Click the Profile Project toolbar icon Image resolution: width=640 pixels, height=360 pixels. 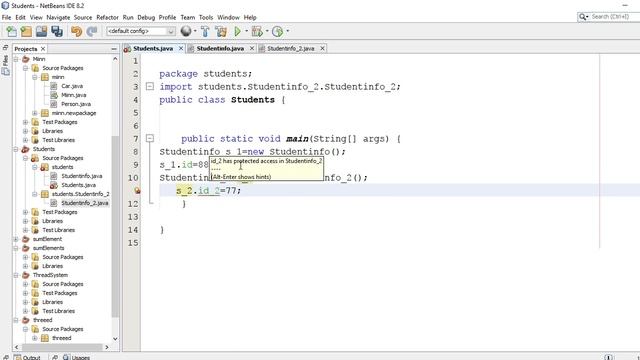278,31
